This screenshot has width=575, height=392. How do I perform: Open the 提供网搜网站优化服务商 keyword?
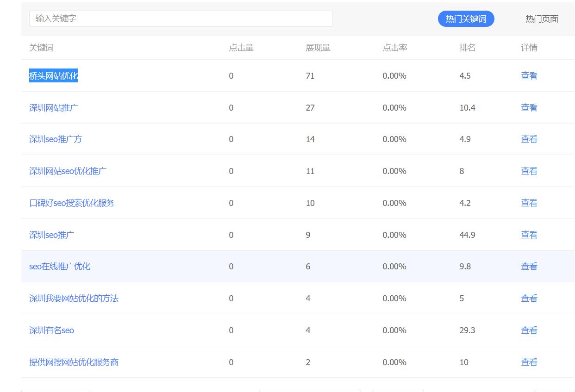[74, 362]
